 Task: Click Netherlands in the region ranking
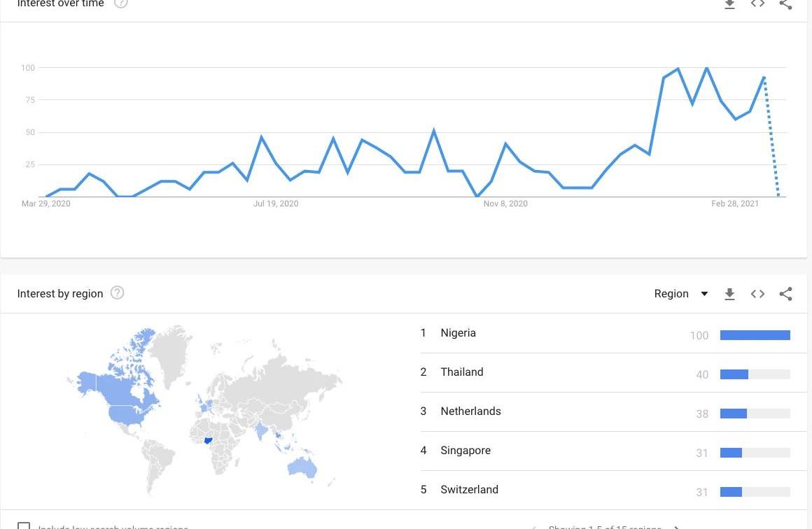[470, 411]
